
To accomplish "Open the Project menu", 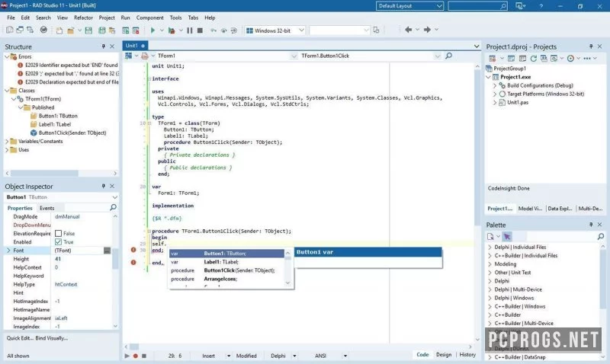I will click(x=107, y=18).
